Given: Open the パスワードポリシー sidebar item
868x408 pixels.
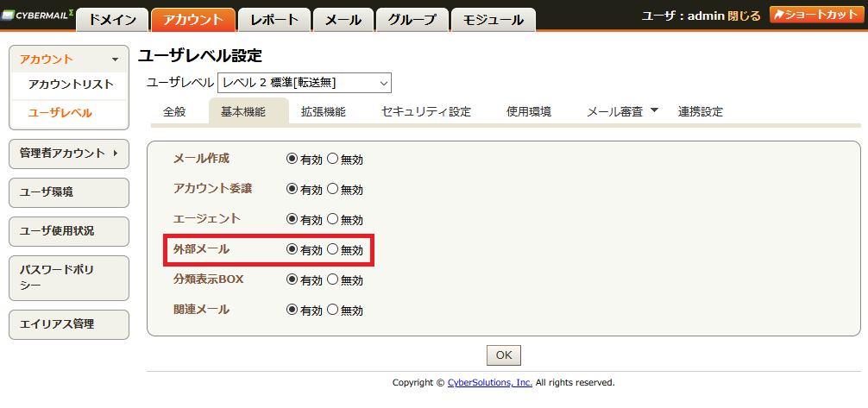Looking at the screenshot, I should click(x=69, y=278).
